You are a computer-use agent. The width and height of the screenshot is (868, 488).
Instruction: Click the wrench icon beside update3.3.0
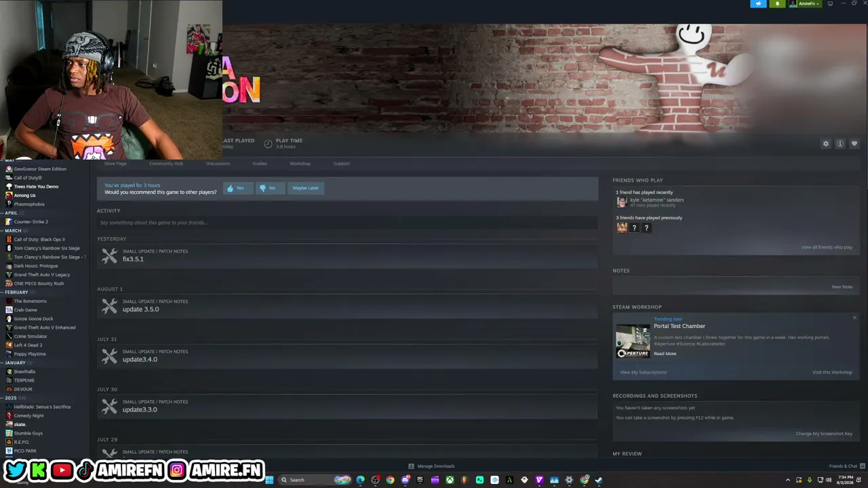click(x=109, y=407)
